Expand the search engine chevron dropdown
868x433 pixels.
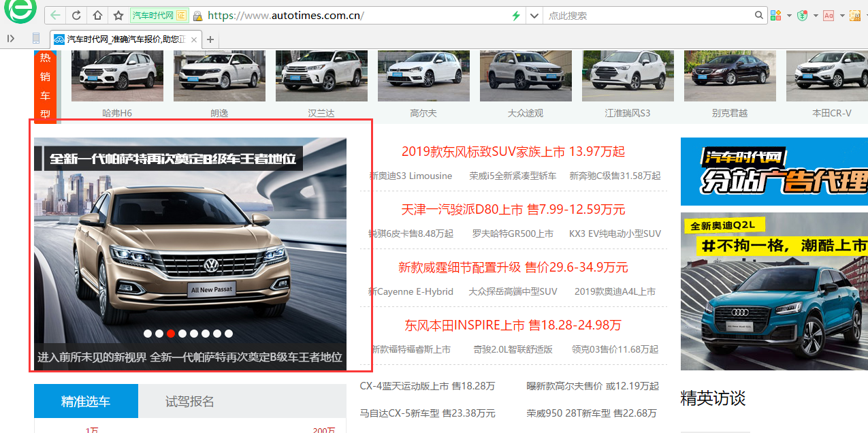[x=534, y=15]
